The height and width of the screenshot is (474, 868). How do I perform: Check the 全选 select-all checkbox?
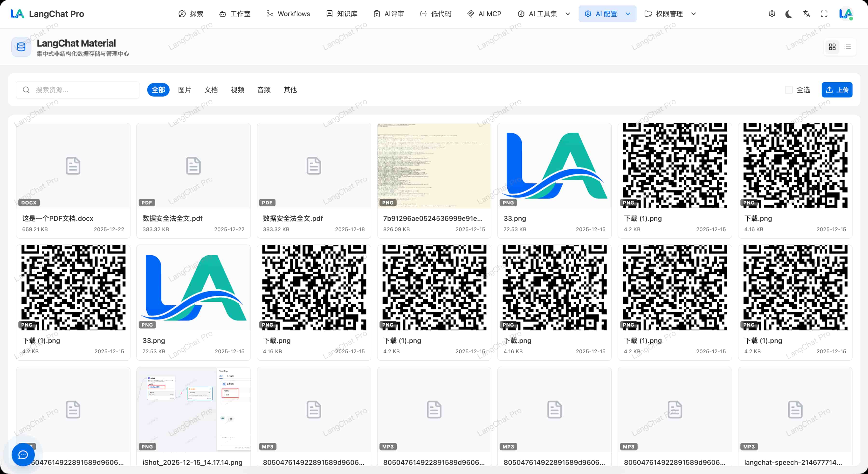[x=788, y=90]
